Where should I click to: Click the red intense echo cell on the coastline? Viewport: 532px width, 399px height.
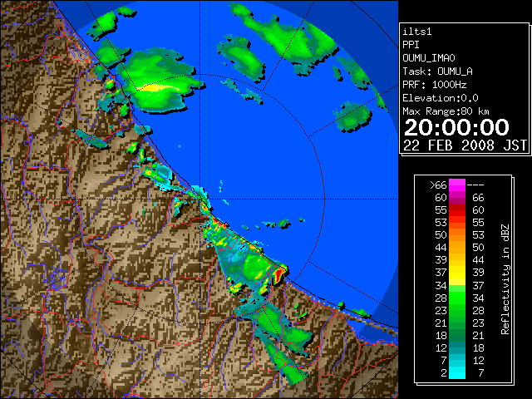tap(279, 273)
